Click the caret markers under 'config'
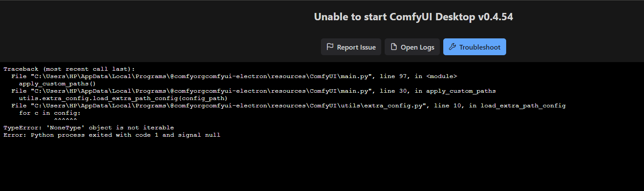Viewport: 644px width, 191px height. [65, 120]
